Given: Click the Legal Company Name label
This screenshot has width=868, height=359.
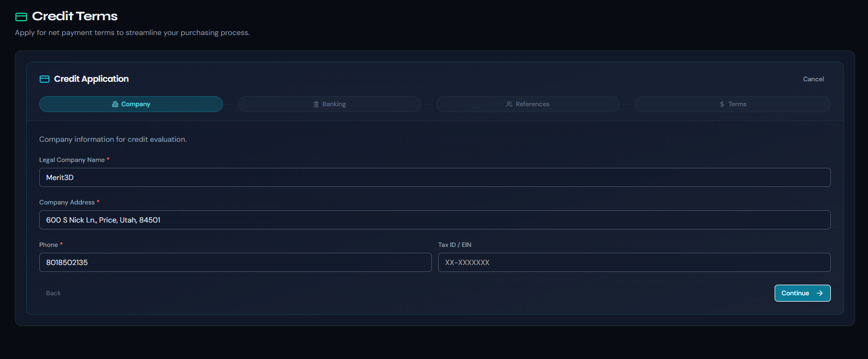Looking at the screenshot, I should [x=72, y=160].
